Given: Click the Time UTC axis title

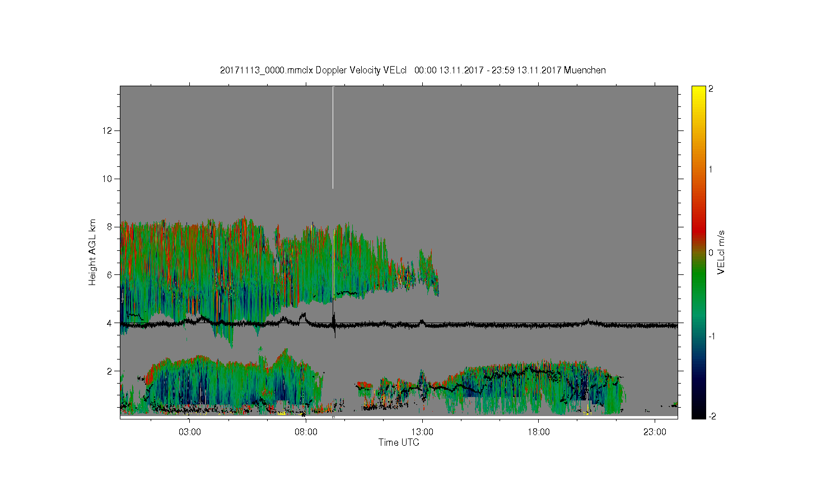Looking at the screenshot, I should point(399,442).
